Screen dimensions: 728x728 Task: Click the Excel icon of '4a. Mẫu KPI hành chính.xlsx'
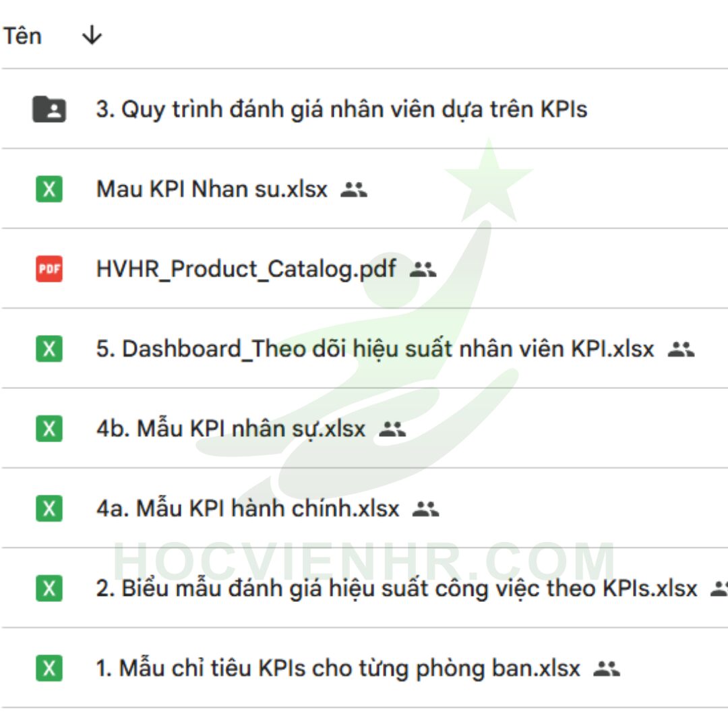pyautogui.click(x=49, y=508)
